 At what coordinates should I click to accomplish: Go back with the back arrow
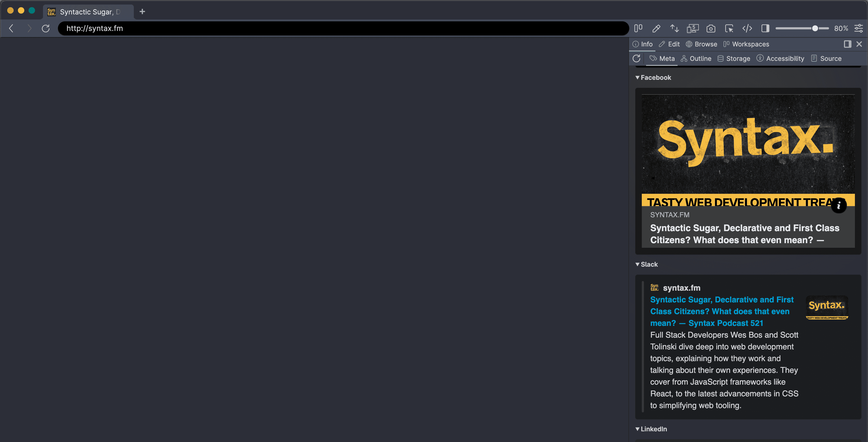point(11,28)
